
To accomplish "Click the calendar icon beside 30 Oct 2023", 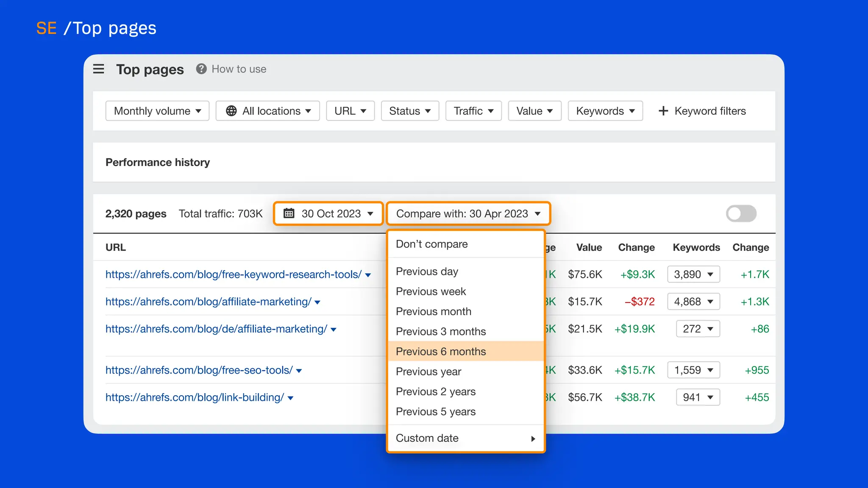I will pyautogui.click(x=289, y=213).
